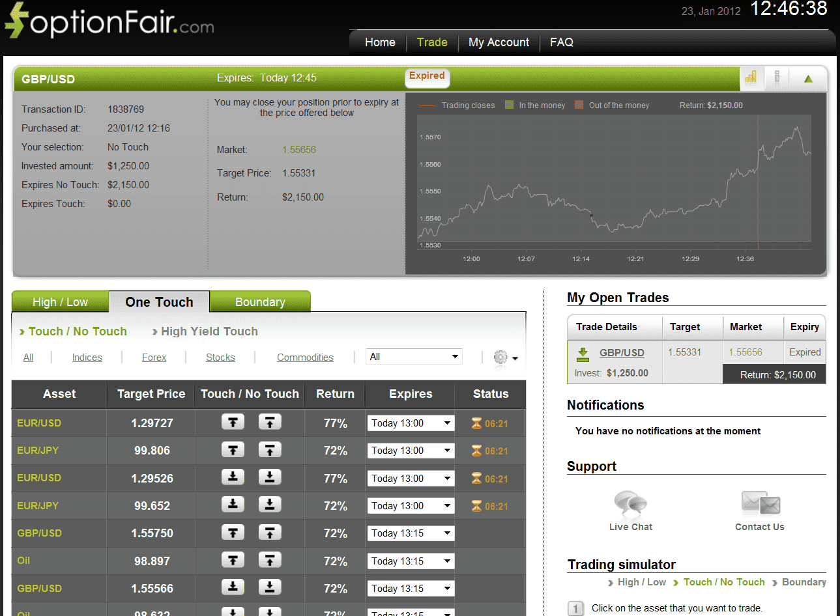
Task: Select No Touch for EUR/JPY at 99.652
Action: pyautogui.click(x=269, y=505)
